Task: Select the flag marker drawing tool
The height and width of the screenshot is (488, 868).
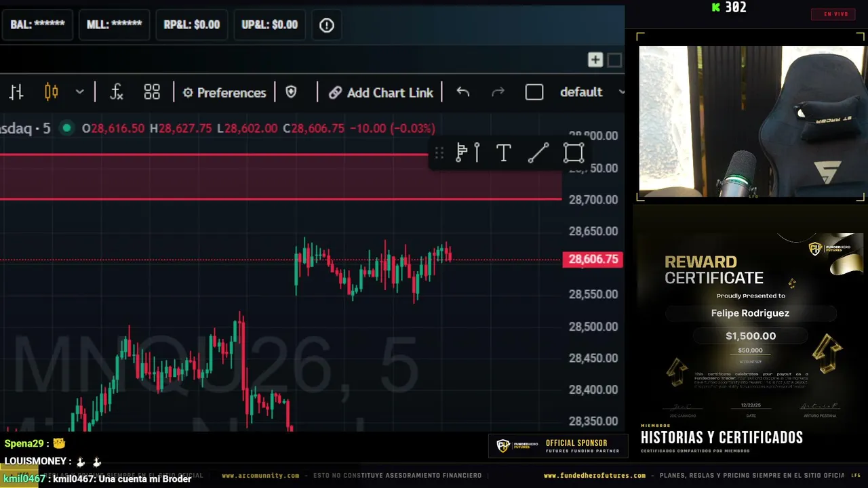Action: [468, 153]
